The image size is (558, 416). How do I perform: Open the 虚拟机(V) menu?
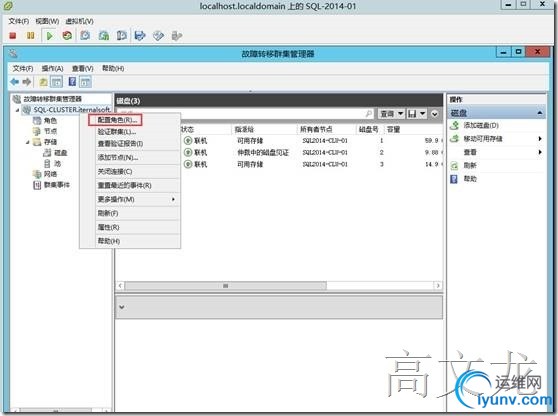[x=79, y=21]
